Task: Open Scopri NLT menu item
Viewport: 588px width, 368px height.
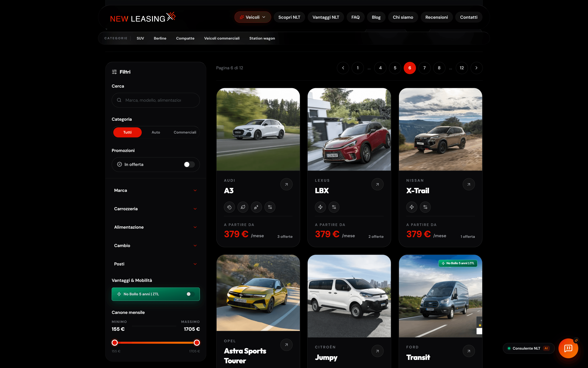Action: (x=289, y=17)
